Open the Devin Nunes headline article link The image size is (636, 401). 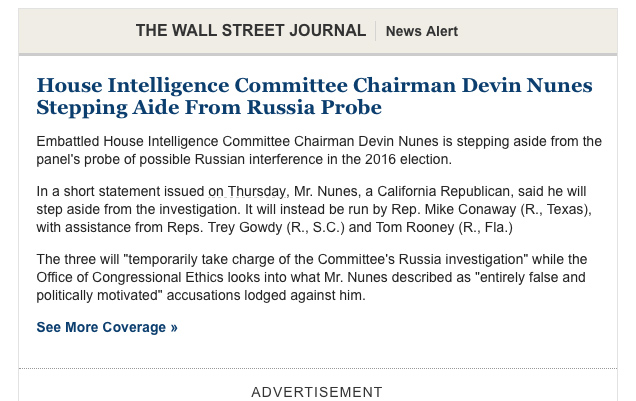tap(314, 96)
